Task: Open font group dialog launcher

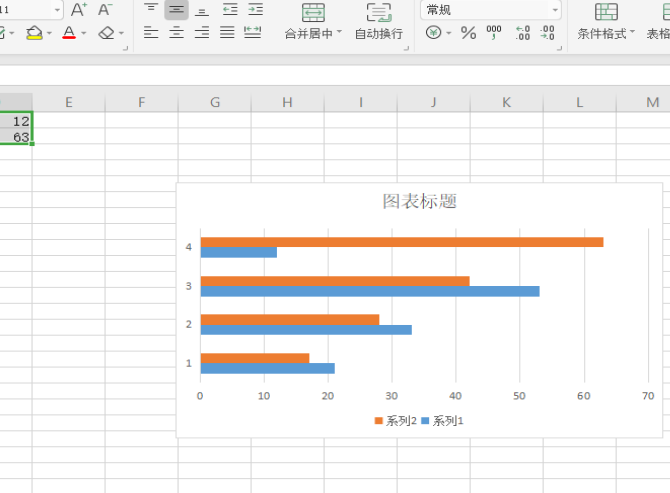Action: pos(125,48)
